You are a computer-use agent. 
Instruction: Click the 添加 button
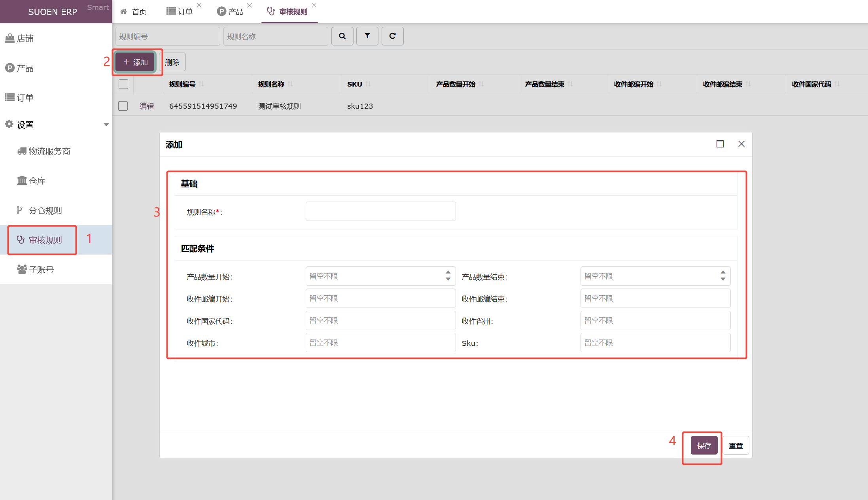tap(135, 62)
